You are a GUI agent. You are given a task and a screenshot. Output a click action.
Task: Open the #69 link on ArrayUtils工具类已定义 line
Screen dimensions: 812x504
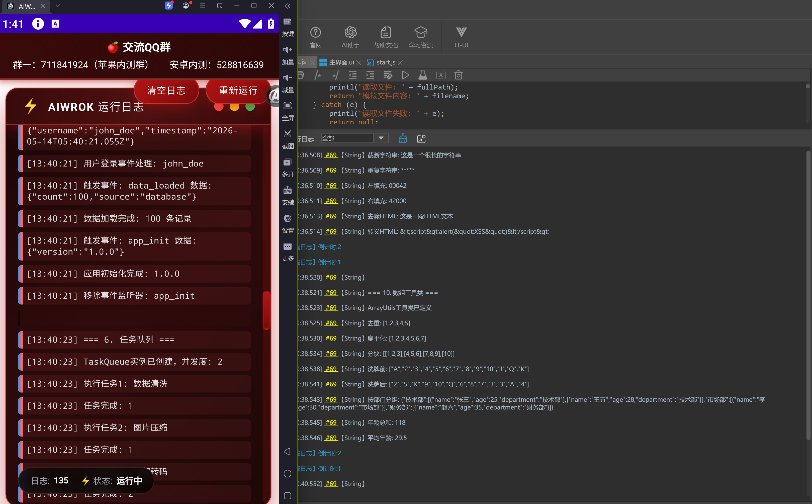point(331,308)
